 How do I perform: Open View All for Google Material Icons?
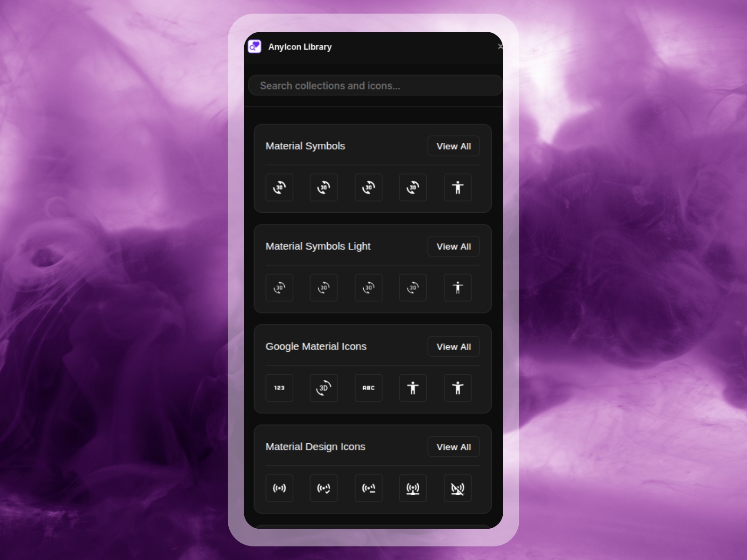tap(453, 347)
